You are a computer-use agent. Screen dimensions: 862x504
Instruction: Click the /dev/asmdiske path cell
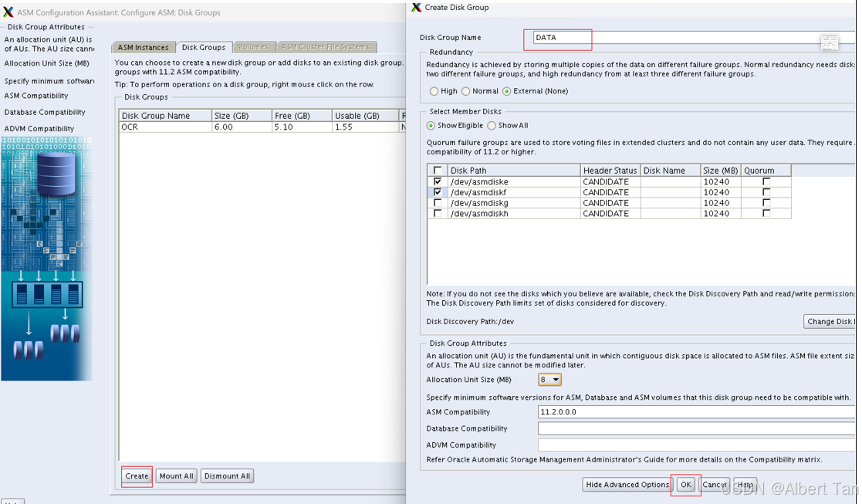tap(514, 181)
